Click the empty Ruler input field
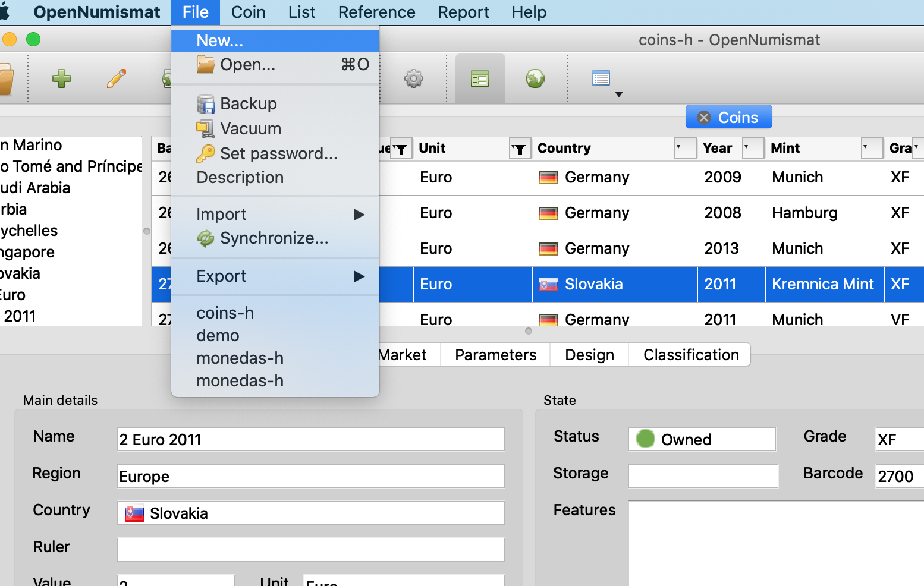This screenshot has width=924, height=586. [x=311, y=550]
